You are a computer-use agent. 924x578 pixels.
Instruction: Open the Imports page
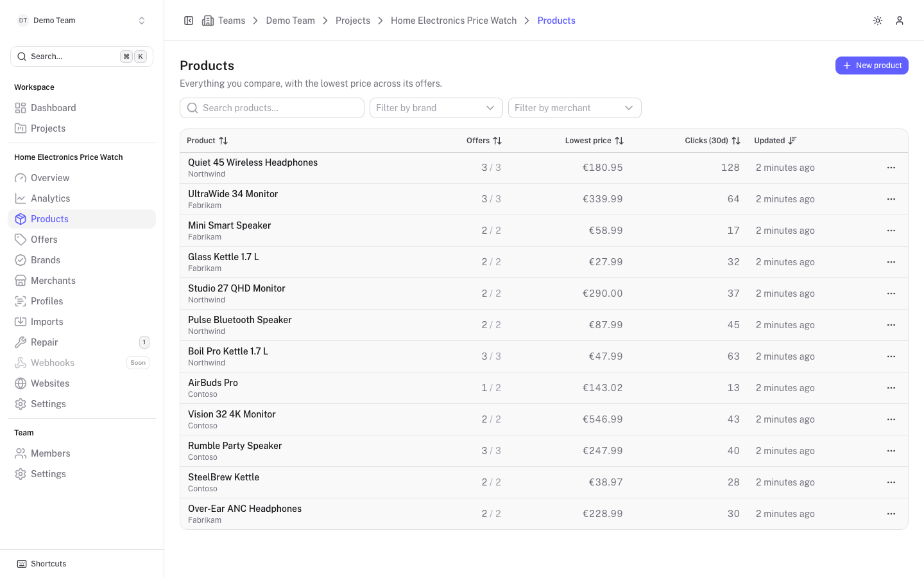tap(81, 322)
